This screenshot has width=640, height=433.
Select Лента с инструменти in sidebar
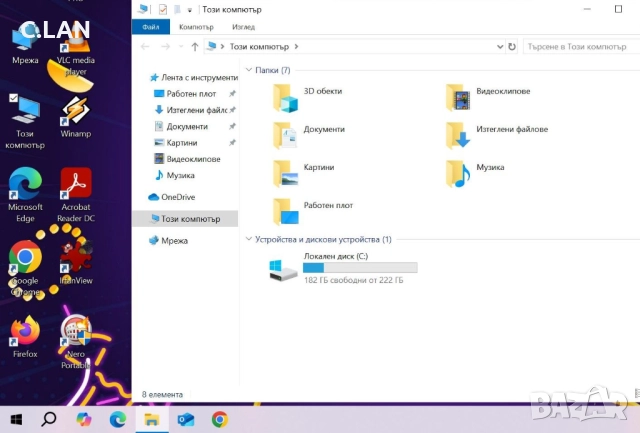point(193,77)
